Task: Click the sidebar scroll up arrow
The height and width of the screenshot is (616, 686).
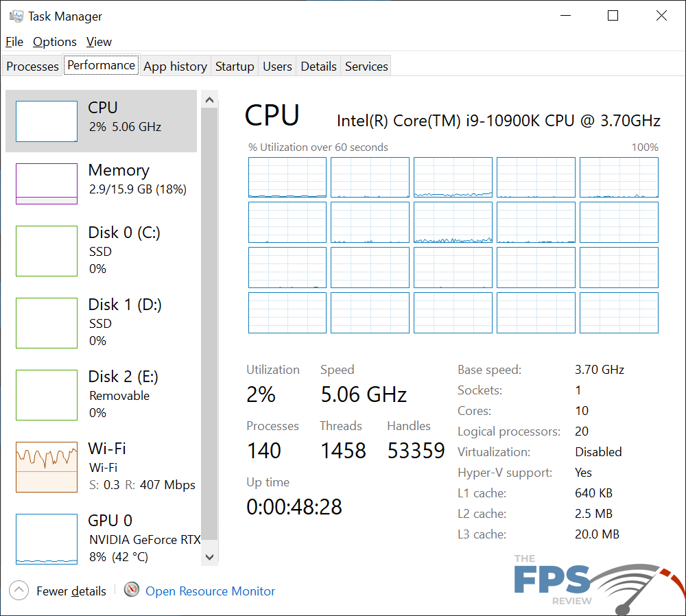Action: point(209,100)
